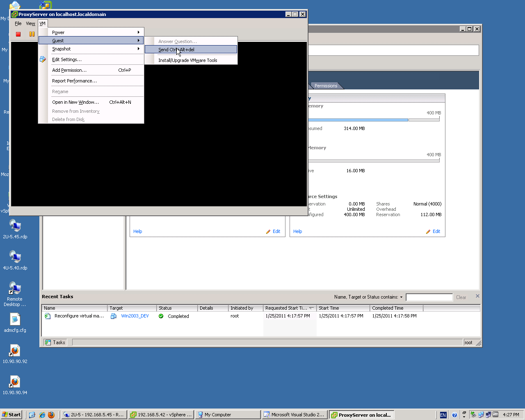Click the Start button
Viewport: 525px width, 420px height.
click(x=11, y=415)
